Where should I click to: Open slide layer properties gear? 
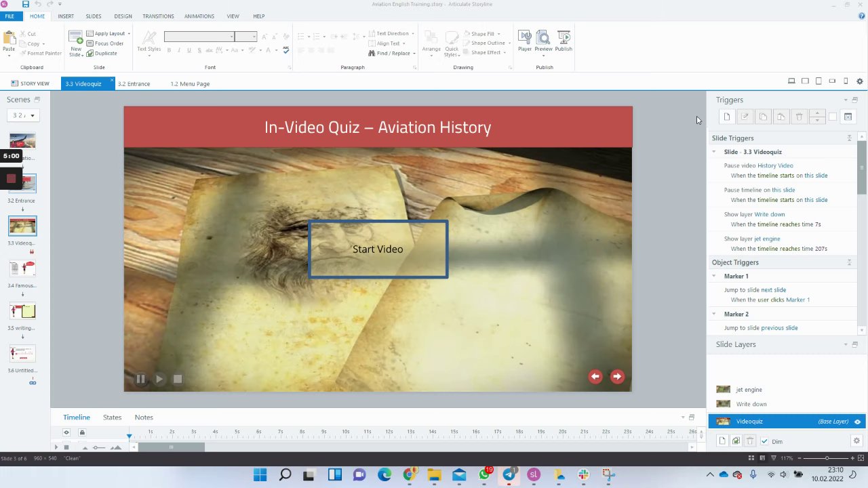pyautogui.click(x=856, y=441)
